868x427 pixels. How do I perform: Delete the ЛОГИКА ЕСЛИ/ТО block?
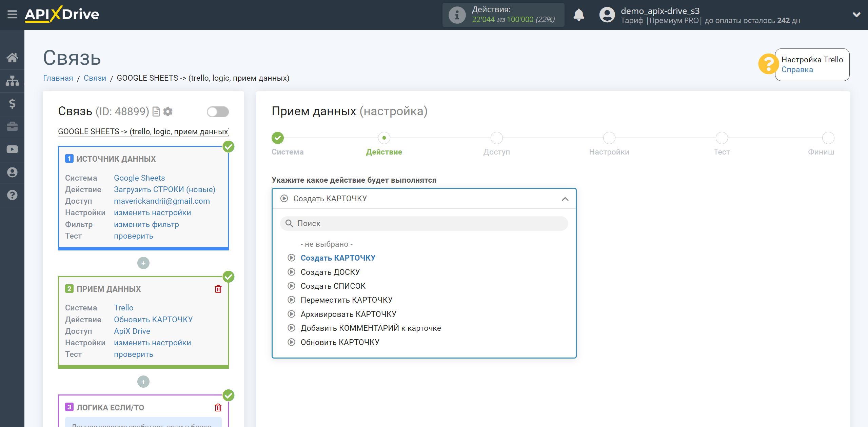point(218,407)
